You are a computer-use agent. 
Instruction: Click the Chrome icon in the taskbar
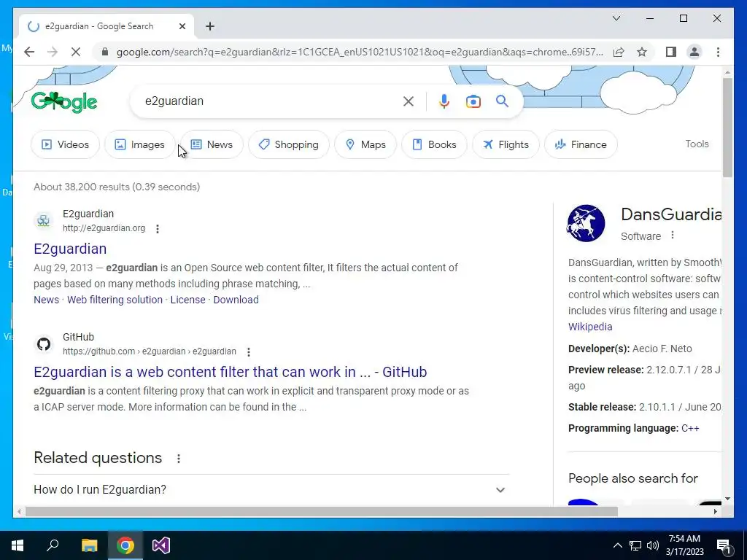(x=125, y=545)
